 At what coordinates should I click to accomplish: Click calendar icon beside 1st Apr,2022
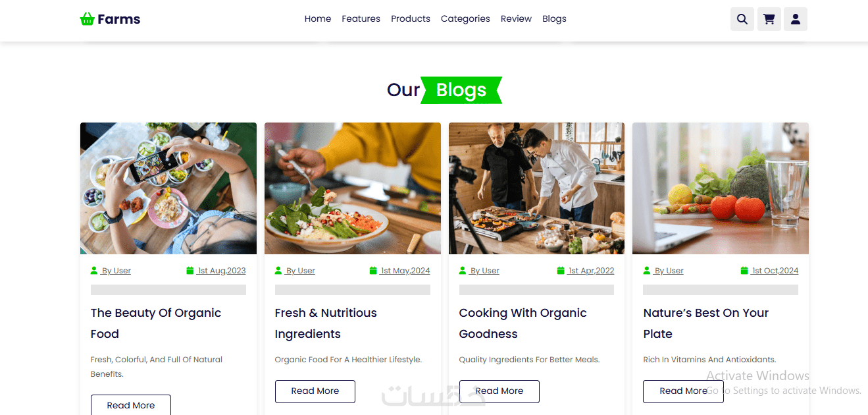[x=561, y=271]
